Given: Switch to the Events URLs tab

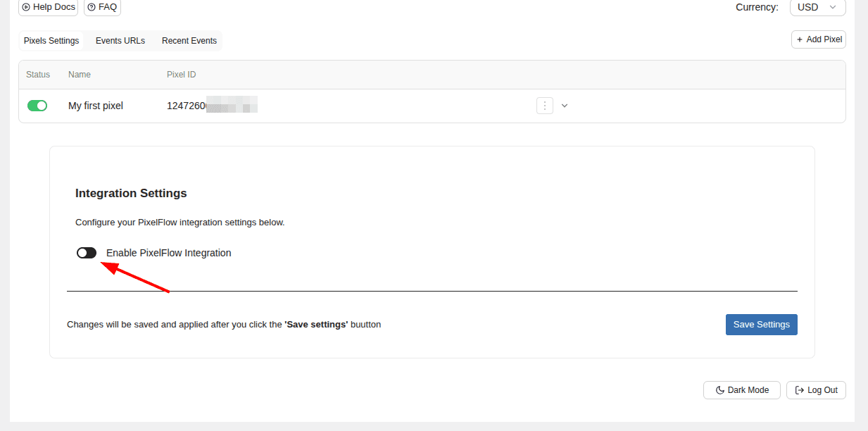Looking at the screenshot, I should coord(120,41).
